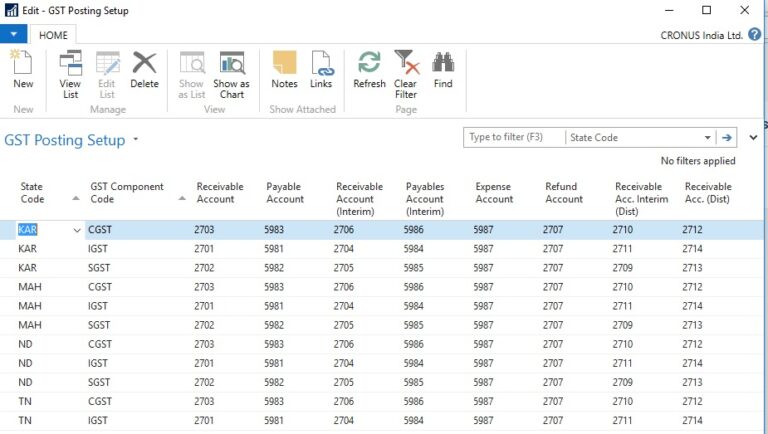Expand the blue application menu dropdown

click(13, 34)
